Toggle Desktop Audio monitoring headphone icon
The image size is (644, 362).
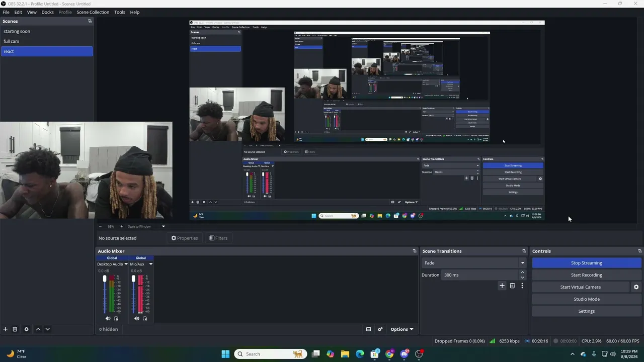pos(116,318)
